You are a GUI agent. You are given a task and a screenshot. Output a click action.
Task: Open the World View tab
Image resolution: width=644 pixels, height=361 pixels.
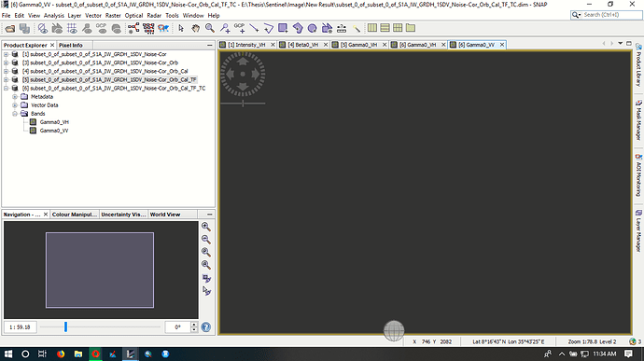(x=165, y=215)
